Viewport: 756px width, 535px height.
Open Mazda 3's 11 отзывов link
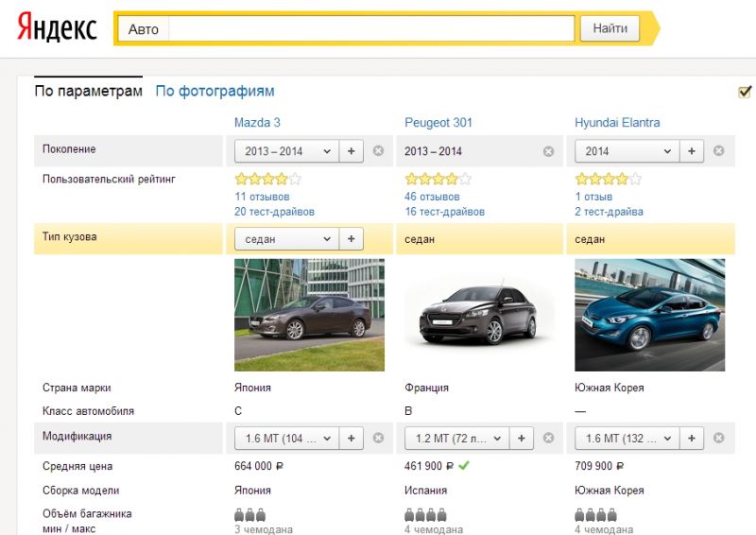pos(263,197)
